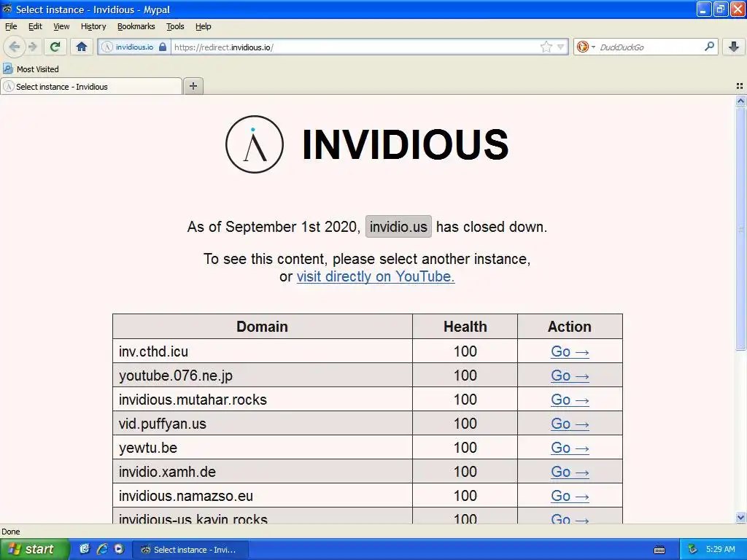
Task: Click Go for invidious.mutahar.rocks
Action: tap(570, 400)
